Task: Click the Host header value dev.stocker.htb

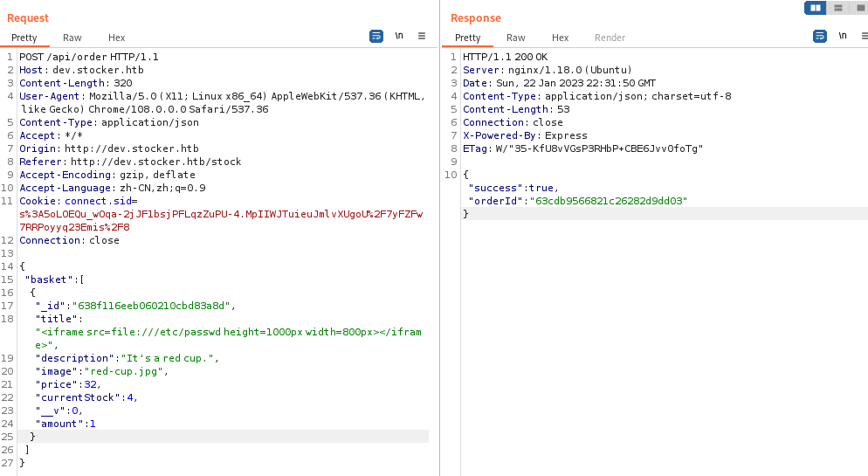Action: click(98, 70)
